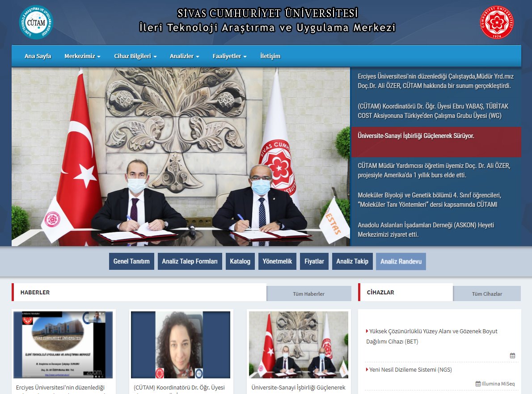Screen dimensions: 532x394
Task: Open news title 'Üniversite-Sanayi İşbirliği Güçlenerek'
Action: 298,388
